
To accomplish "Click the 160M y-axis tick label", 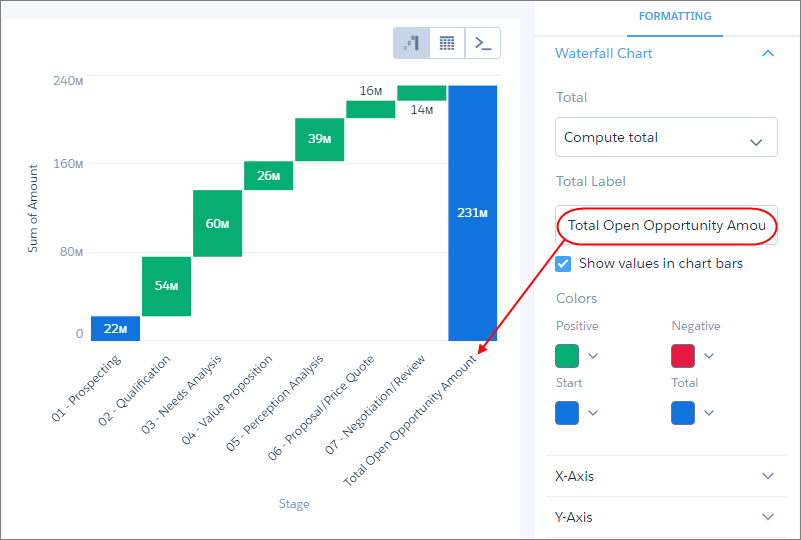I will [68, 164].
